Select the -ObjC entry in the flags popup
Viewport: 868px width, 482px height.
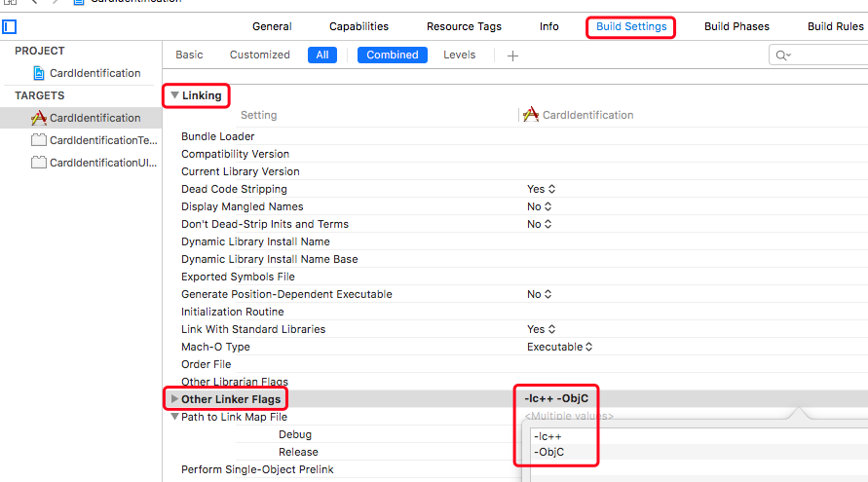(549, 452)
